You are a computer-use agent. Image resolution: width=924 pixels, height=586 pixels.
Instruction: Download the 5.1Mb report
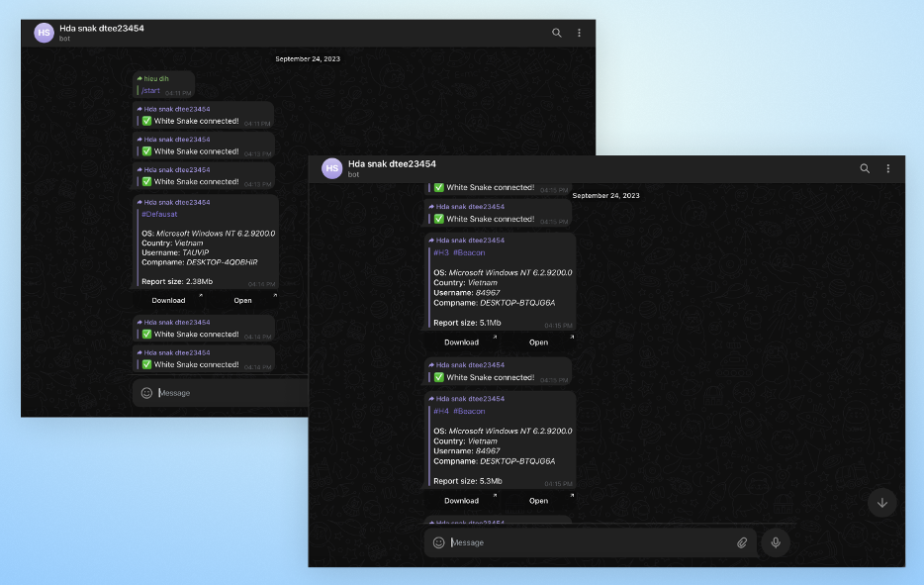pos(461,342)
